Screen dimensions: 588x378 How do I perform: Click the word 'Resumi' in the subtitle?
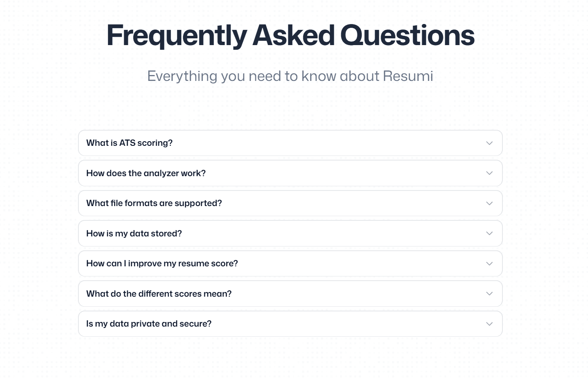(408, 76)
